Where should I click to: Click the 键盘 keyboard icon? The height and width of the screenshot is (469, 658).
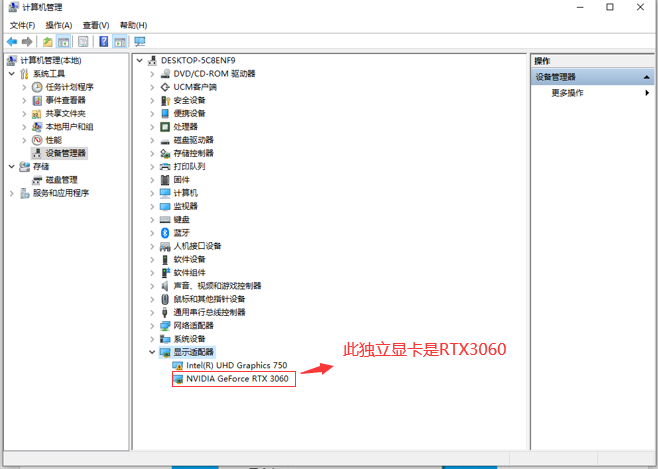pos(165,220)
